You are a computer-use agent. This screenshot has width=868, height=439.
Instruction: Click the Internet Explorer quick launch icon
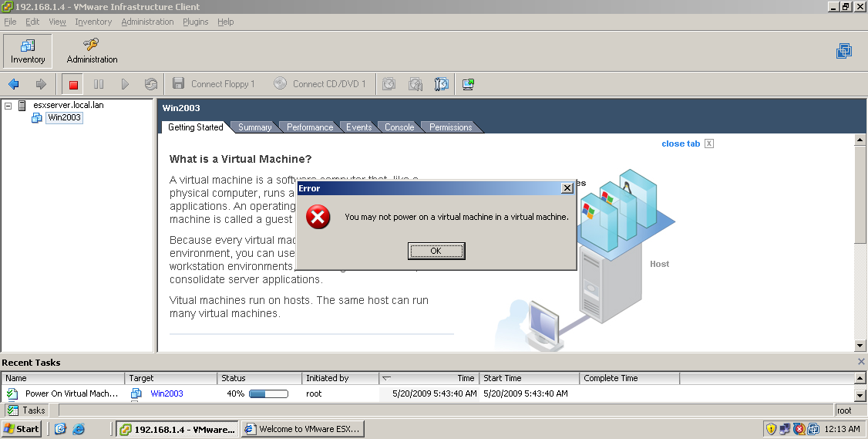(x=79, y=429)
